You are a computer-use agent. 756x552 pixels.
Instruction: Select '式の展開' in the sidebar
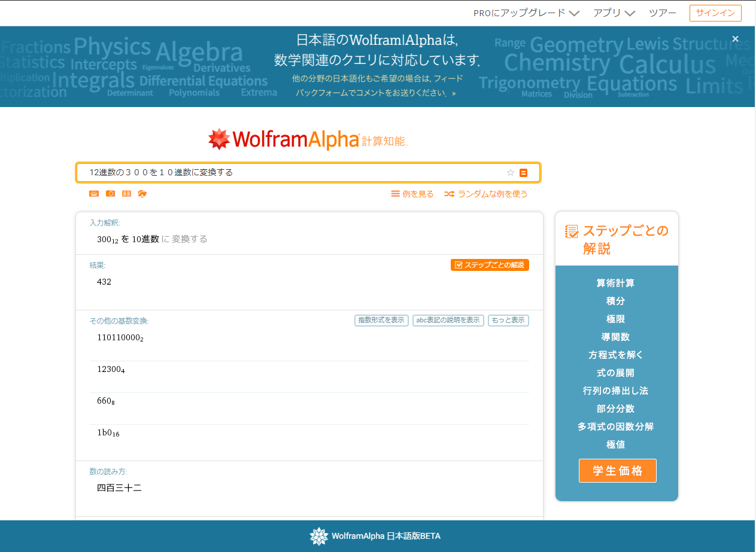[616, 373]
